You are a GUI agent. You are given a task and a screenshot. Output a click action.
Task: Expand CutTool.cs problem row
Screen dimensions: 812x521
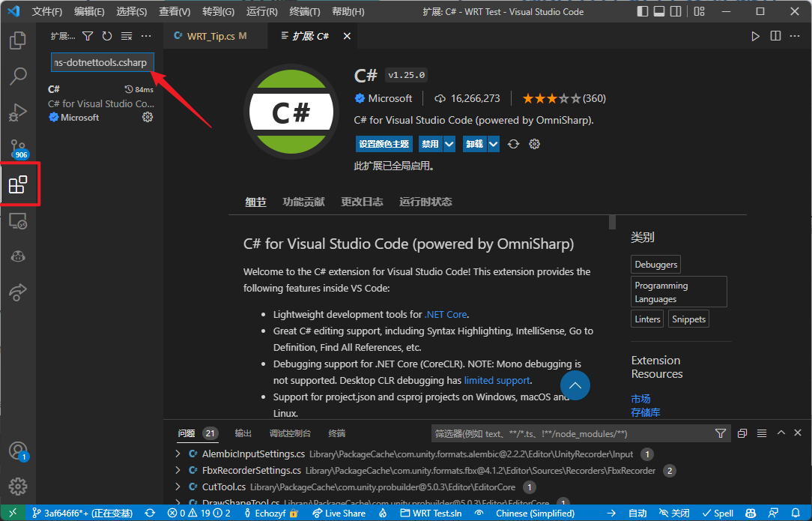[178, 487]
